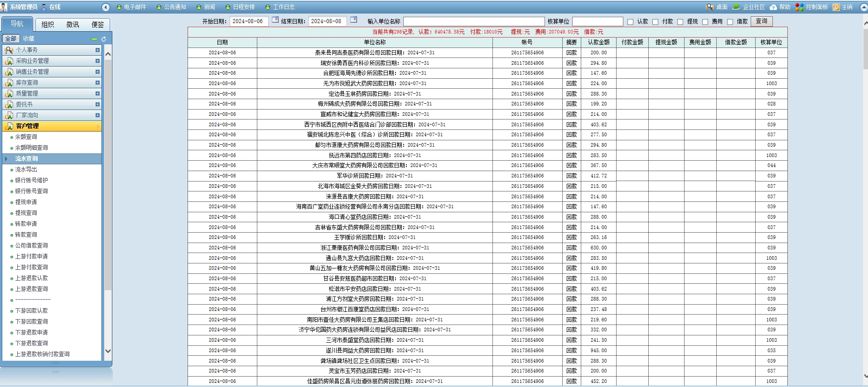868x387 pixels.
Task: Expand 销售业务管理 with its plus button
Action: (x=97, y=72)
